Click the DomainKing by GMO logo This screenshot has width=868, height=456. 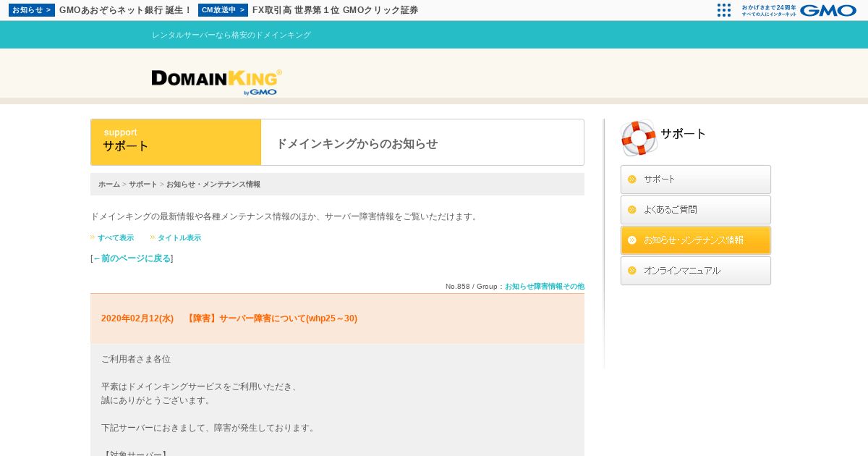coord(216,82)
